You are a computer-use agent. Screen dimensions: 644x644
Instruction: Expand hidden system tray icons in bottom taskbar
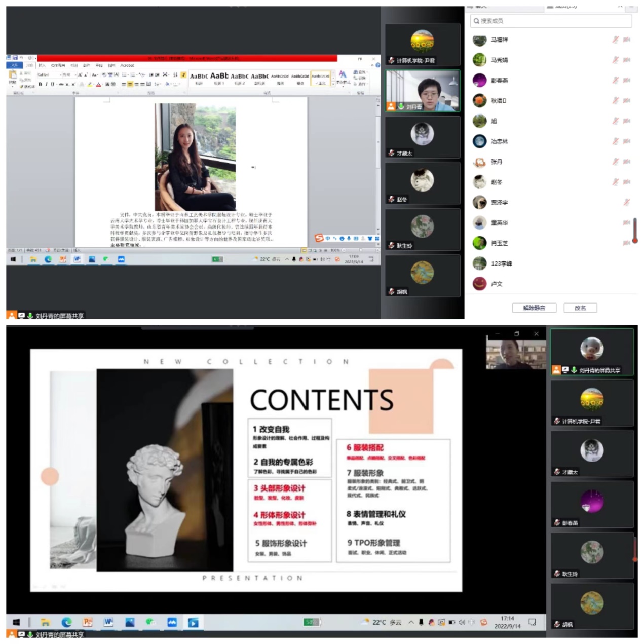click(x=411, y=622)
